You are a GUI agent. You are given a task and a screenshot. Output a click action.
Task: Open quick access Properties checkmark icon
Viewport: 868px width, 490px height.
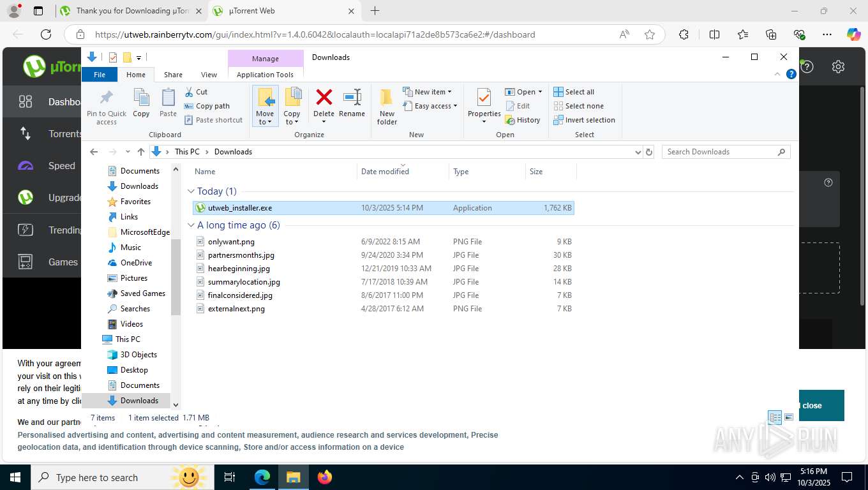tap(113, 57)
